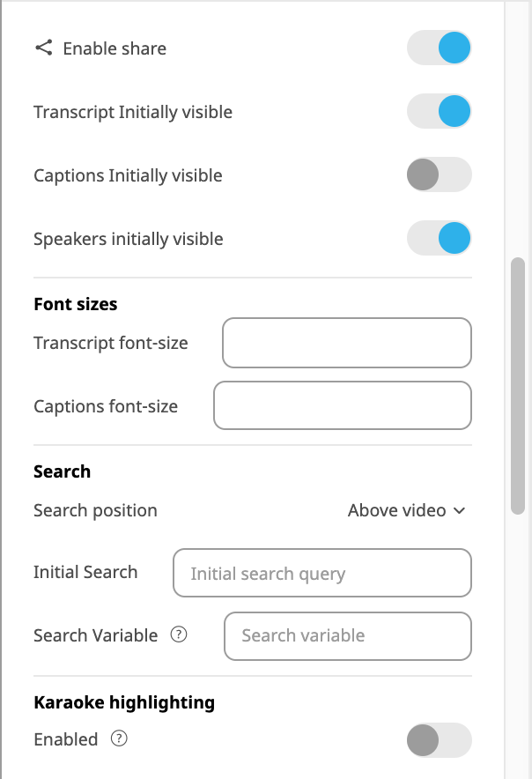The height and width of the screenshot is (779, 532).
Task: Click the Karaoke highlighting section heading
Action: point(124,702)
